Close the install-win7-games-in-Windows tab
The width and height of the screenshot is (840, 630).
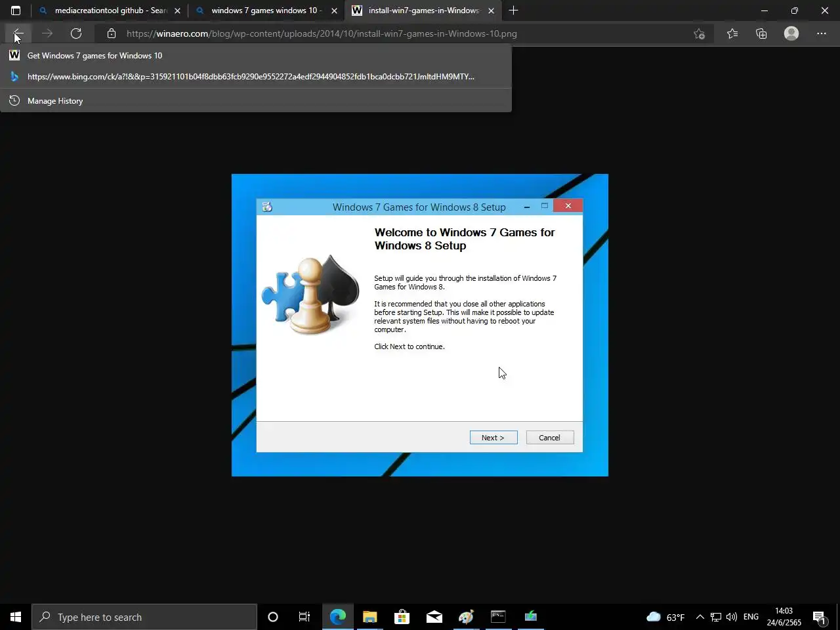click(x=491, y=10)
